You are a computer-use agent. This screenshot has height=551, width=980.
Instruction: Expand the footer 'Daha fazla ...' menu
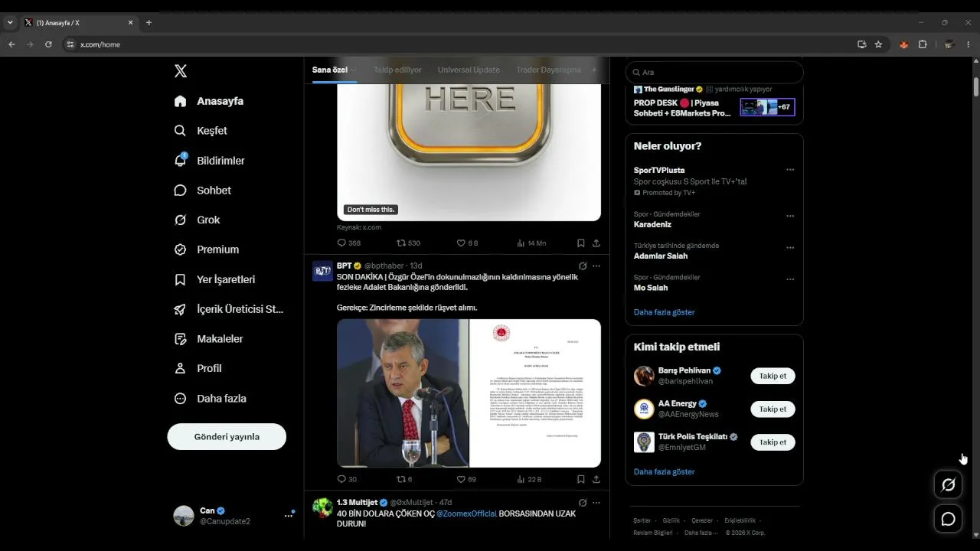click(701, 533)
